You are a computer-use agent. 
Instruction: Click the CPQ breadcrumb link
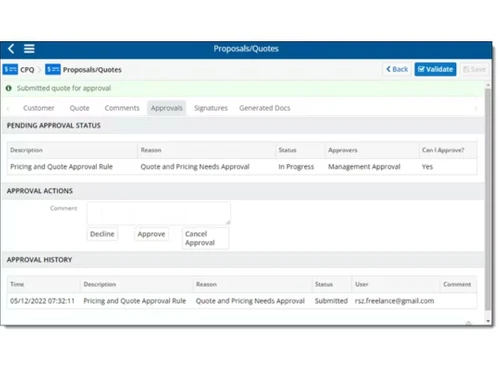(27, 70)
